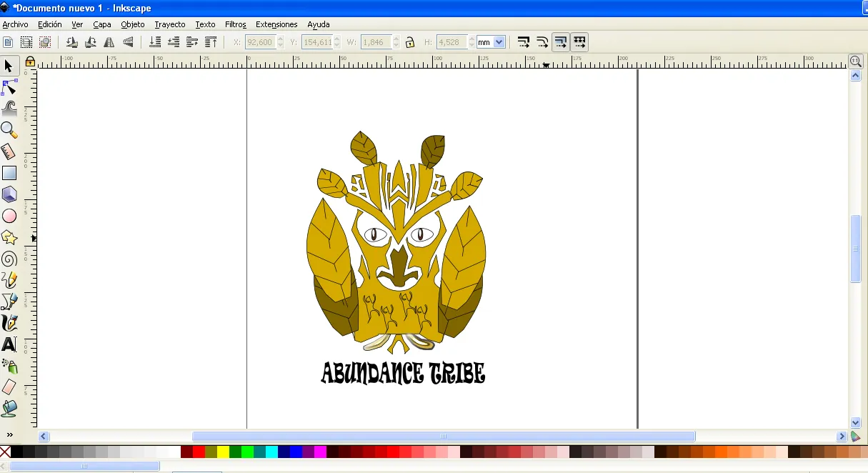Click the 3D box tool
Image resolution: width=868 pixels, height=473 pixels.
click(9, 194)
